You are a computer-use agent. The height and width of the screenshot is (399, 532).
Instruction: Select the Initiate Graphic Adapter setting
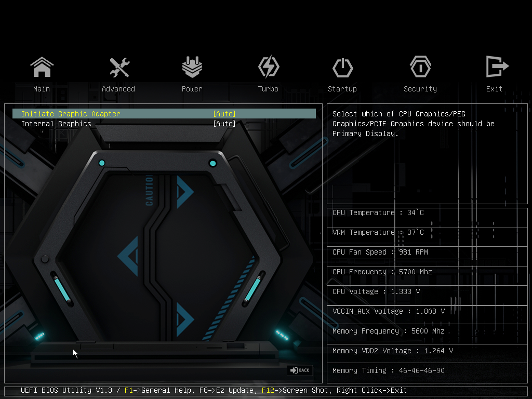(164, 114)
